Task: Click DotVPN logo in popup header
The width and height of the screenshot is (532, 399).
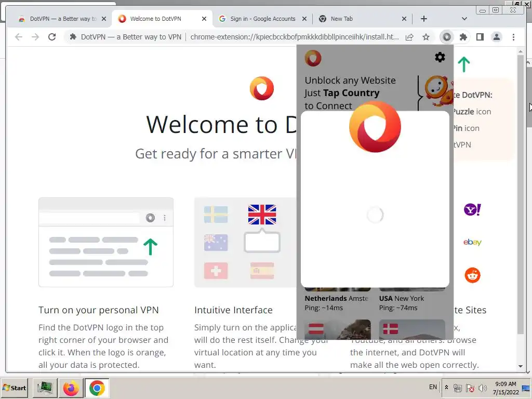Action: (x=313, y=58)
